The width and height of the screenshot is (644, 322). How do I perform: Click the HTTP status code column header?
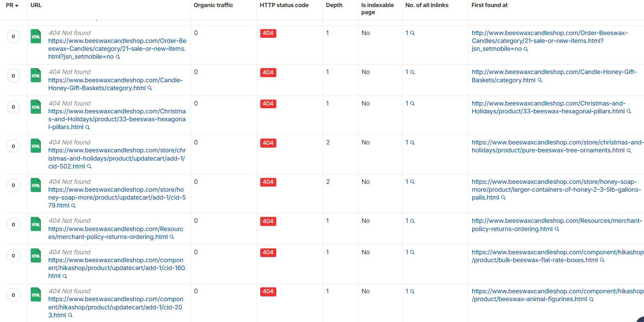click(284, 5)
